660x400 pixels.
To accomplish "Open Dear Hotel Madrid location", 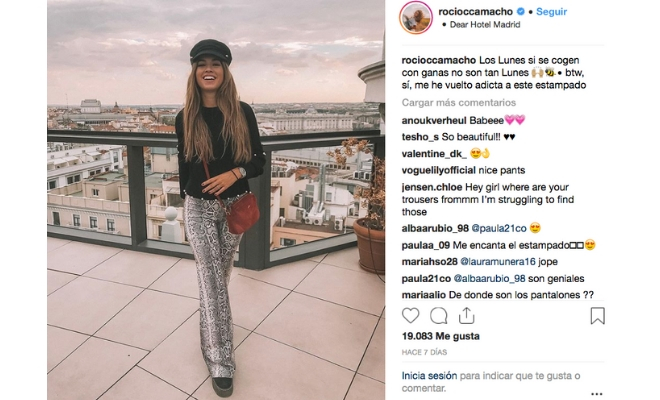I will 485,24.
